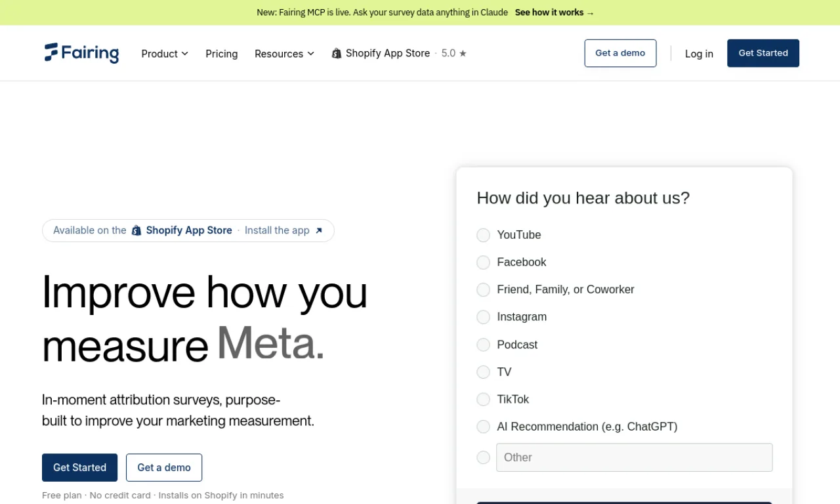The image size is (840, 504).
Task: Click the 'New: Fairing MCP is live' announcement text
Action: click(x=382, y=12)
